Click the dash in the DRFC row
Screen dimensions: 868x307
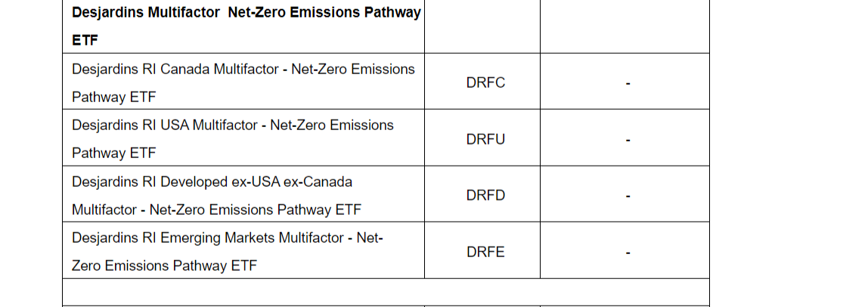(x=628, y=83)
